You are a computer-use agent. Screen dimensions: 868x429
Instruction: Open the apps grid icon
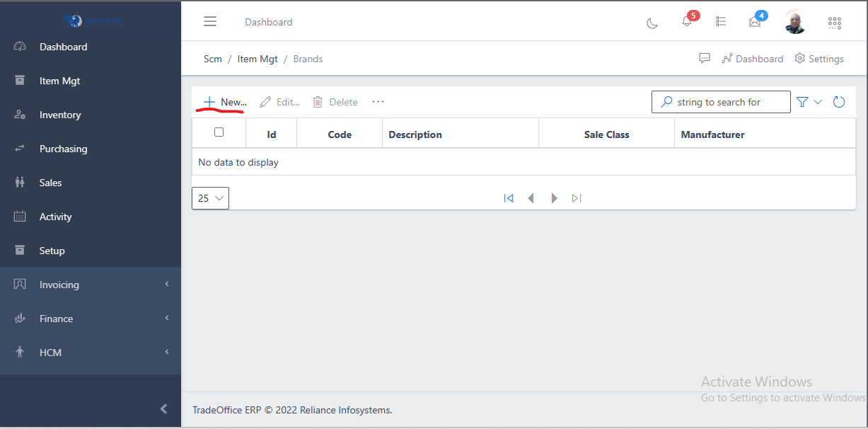point(835,23)
